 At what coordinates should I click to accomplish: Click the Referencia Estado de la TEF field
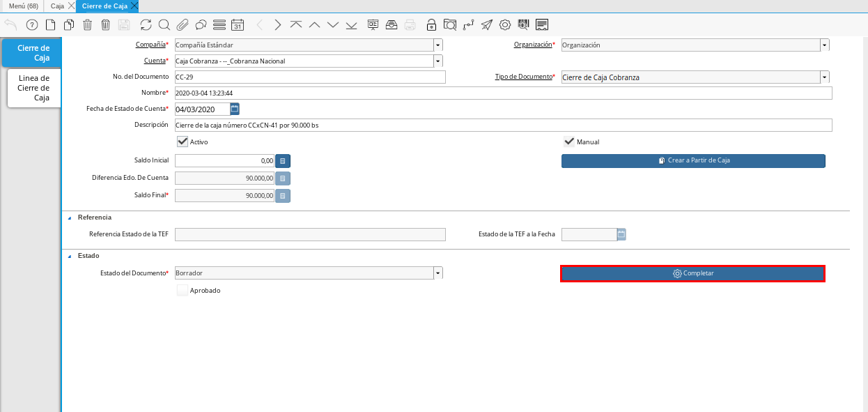310,234
